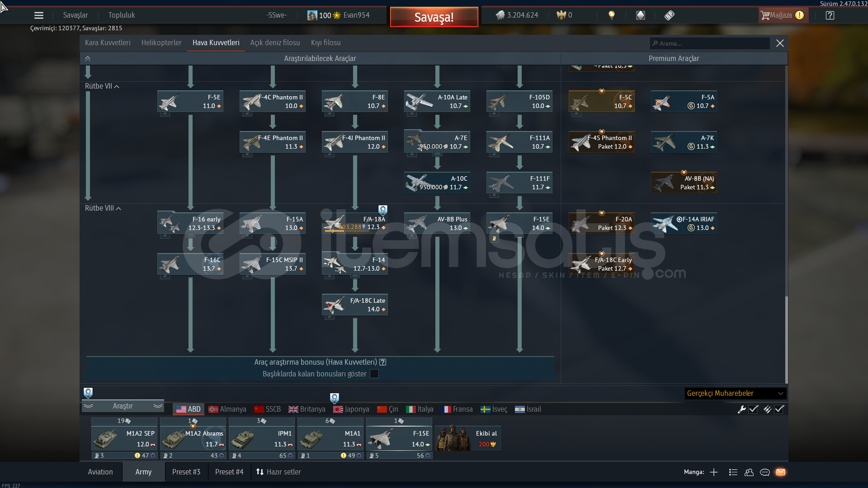The image size is (868, 488).
Task: Toggle the auto-repair wrench checkbox
Action: [x=753, y=409]
